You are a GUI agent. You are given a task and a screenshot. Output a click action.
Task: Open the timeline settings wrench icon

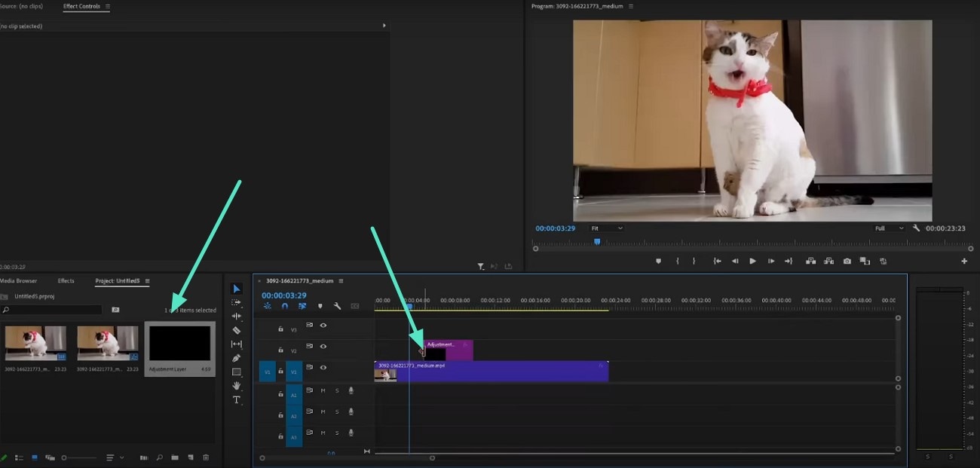coord(337,306)
